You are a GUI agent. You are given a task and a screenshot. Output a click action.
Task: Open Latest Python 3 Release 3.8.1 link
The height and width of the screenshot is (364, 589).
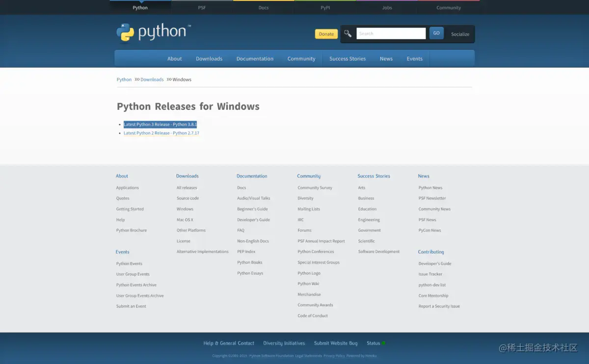[x=160, y=125]
